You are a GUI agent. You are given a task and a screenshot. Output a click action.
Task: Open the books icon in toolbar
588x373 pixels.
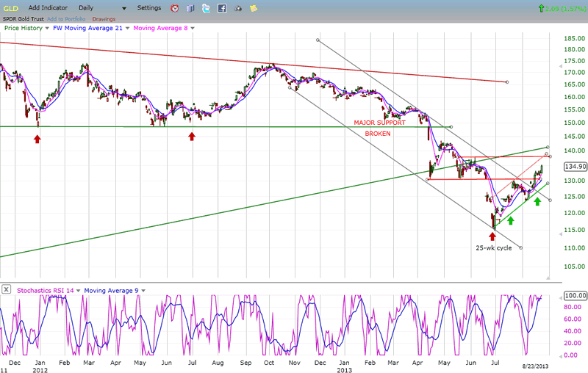tap(190, 8)
